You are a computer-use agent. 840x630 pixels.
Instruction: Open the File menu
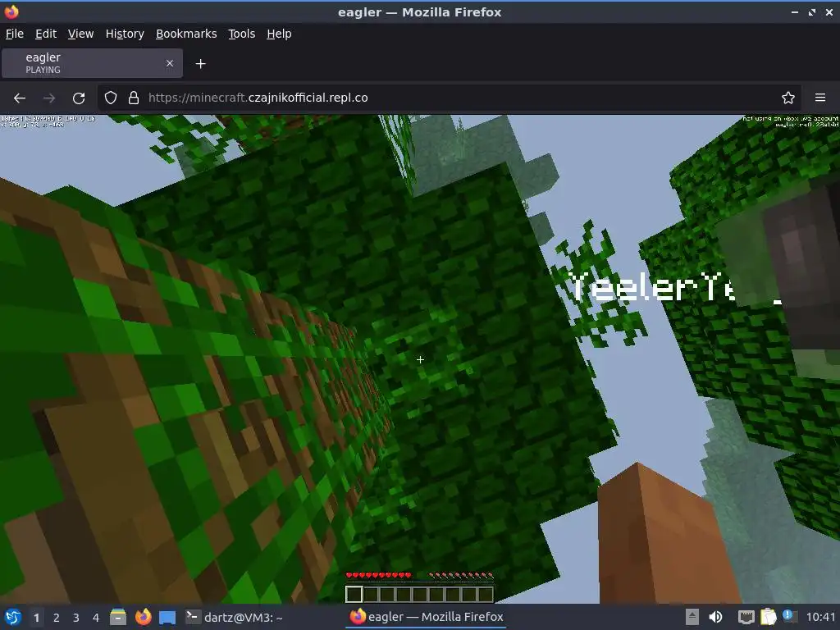coord(15,34)
